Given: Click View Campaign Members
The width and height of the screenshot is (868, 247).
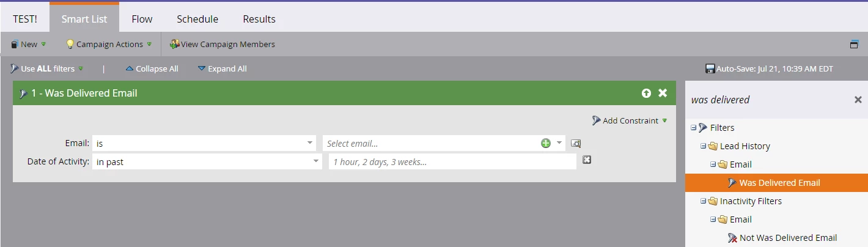Looking at the screenshot, I should tap(223, 44).
